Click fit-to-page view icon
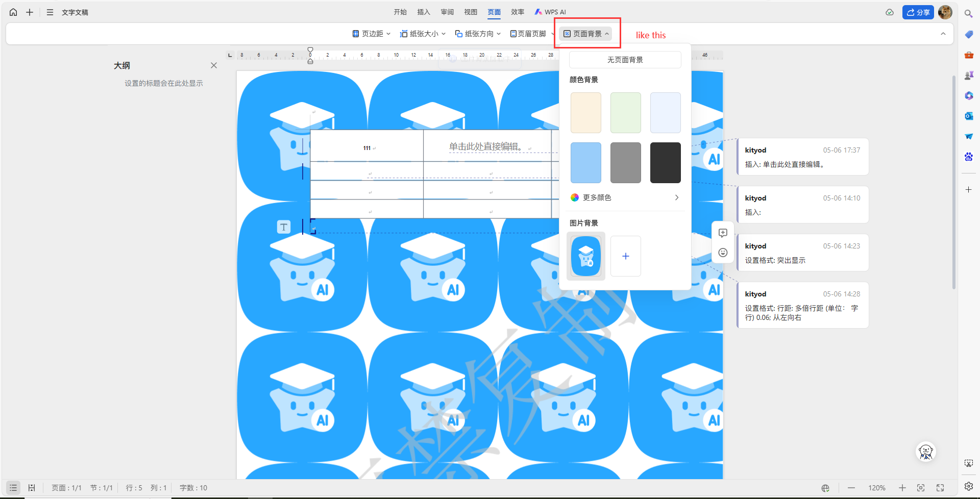 pos(921,488)
